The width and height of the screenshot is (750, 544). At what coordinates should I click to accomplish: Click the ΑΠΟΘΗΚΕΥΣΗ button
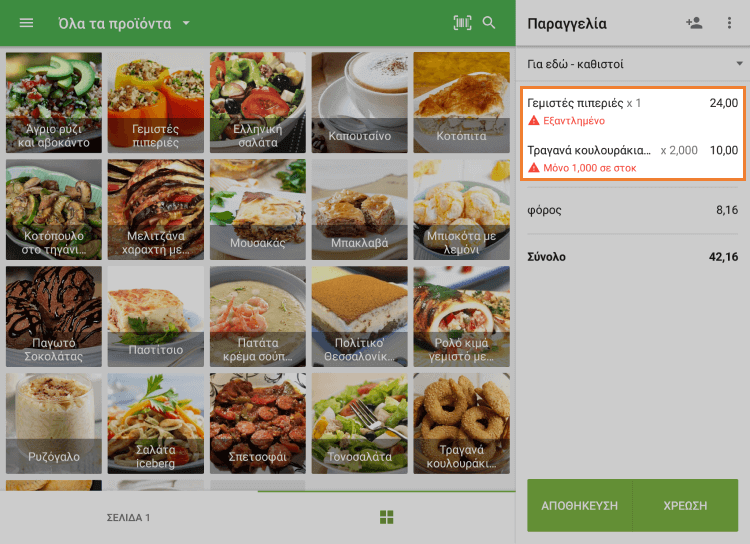[579, 506]
